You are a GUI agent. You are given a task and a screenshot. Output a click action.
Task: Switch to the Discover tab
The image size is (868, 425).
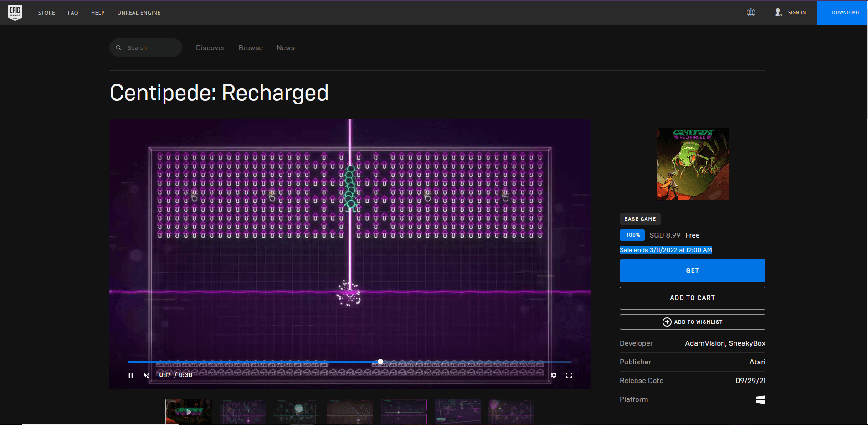210,48
